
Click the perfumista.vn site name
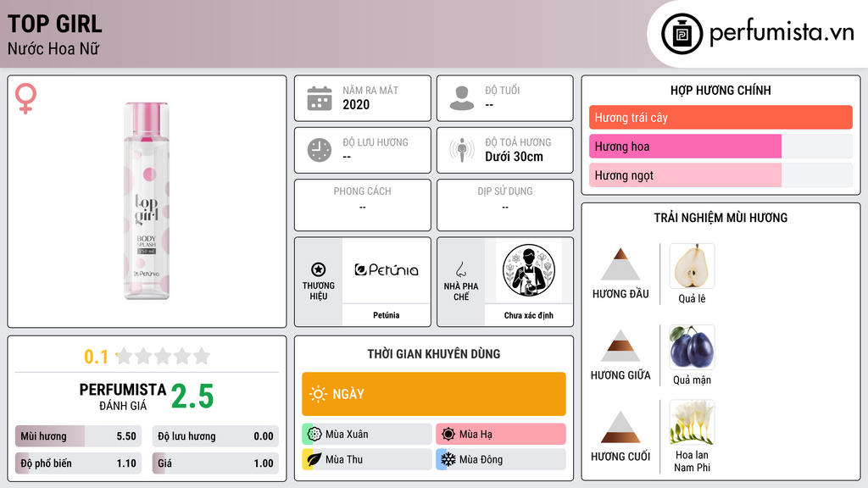tap(782, 32)
